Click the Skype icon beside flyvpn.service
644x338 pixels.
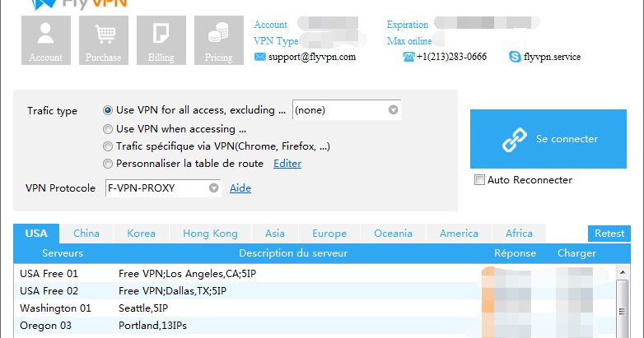(x=515, y=57)
